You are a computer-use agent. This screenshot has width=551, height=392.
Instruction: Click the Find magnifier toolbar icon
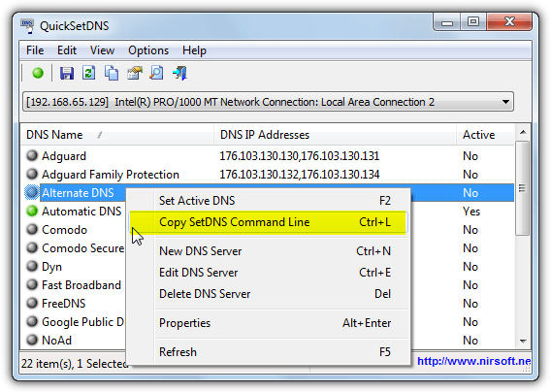click(x=156, y=73)
